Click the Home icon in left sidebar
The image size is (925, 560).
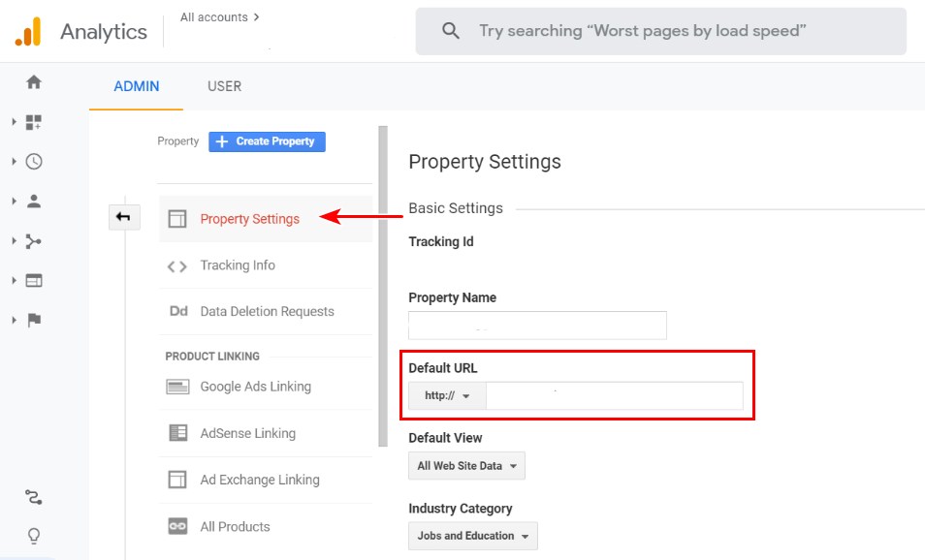click(x=34, y=82)
